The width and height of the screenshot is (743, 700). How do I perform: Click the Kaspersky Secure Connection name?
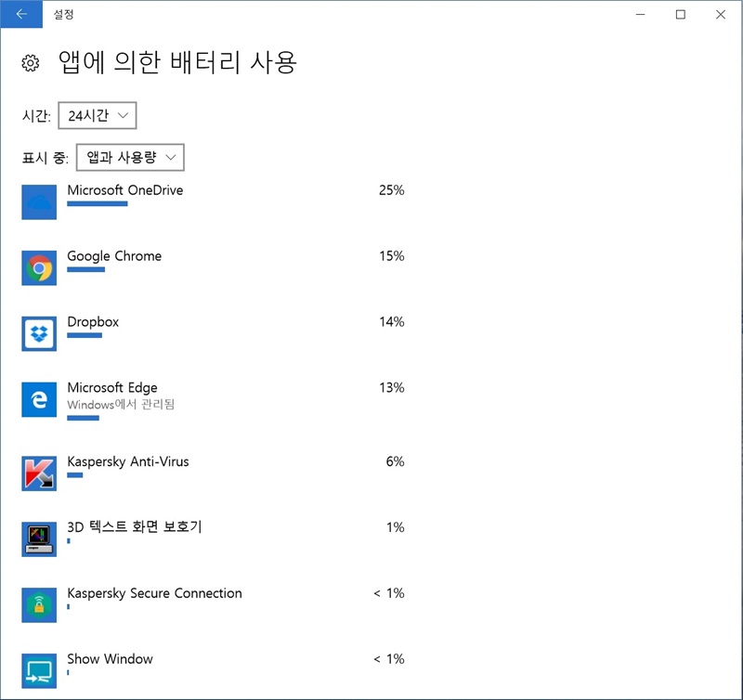tap(154, 593)
